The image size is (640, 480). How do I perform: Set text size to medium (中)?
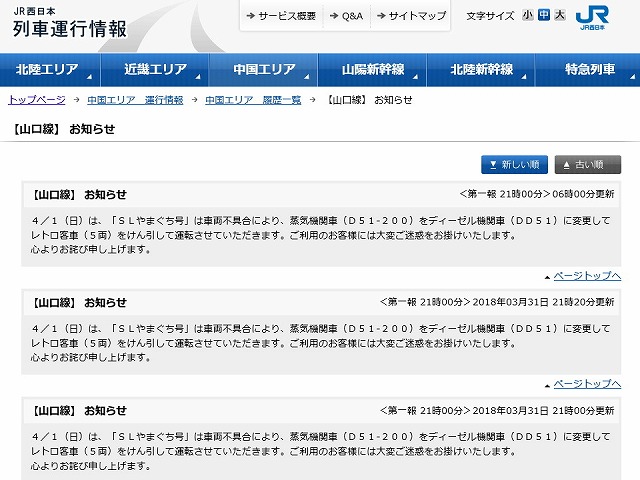544,16
